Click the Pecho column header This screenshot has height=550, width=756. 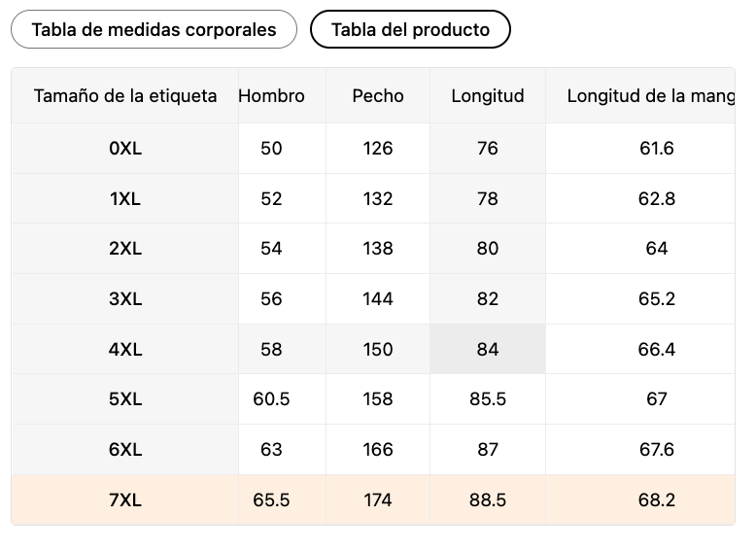pos(378,95)
